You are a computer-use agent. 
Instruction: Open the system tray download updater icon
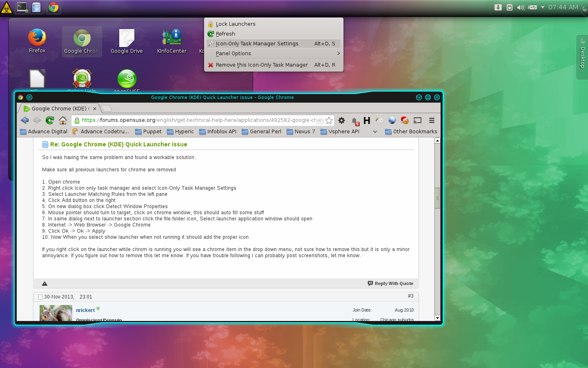click(x=498, y=7)
